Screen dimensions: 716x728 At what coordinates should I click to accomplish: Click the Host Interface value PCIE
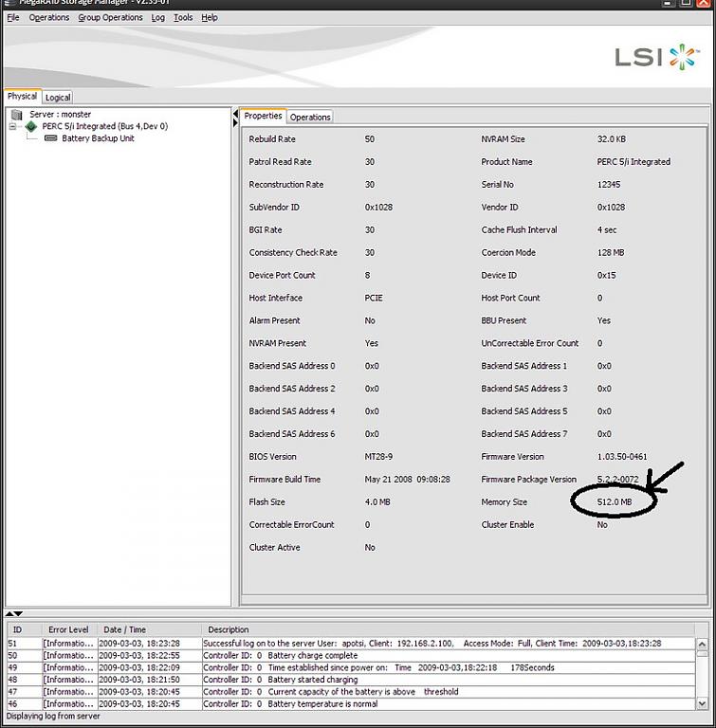tap(374, 298)
